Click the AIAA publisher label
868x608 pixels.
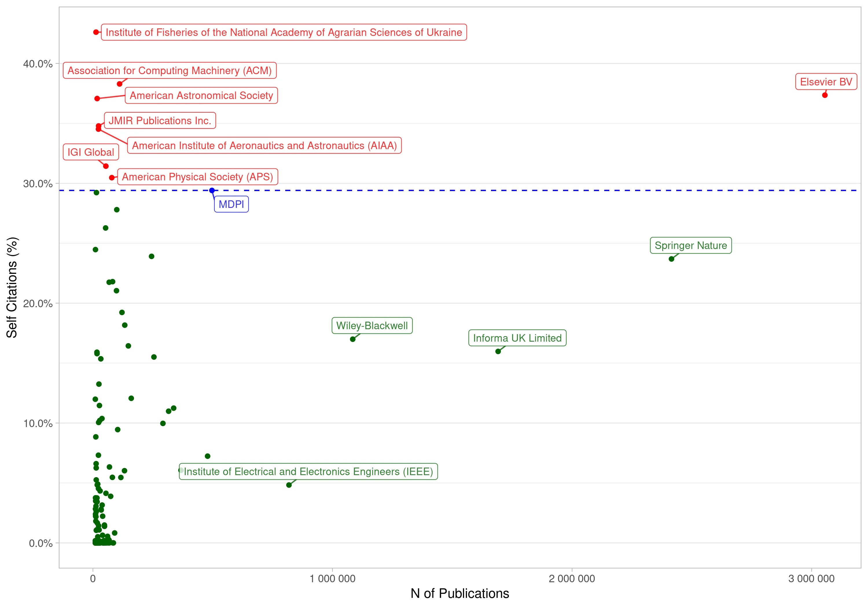point(265,145)
